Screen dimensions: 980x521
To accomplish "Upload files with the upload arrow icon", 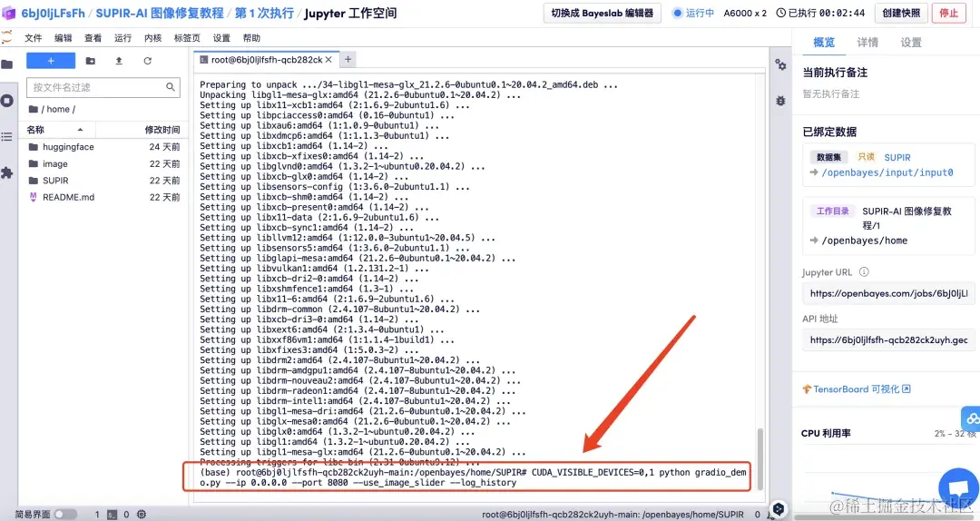I will pyautogui.click(x=119, y=61).
